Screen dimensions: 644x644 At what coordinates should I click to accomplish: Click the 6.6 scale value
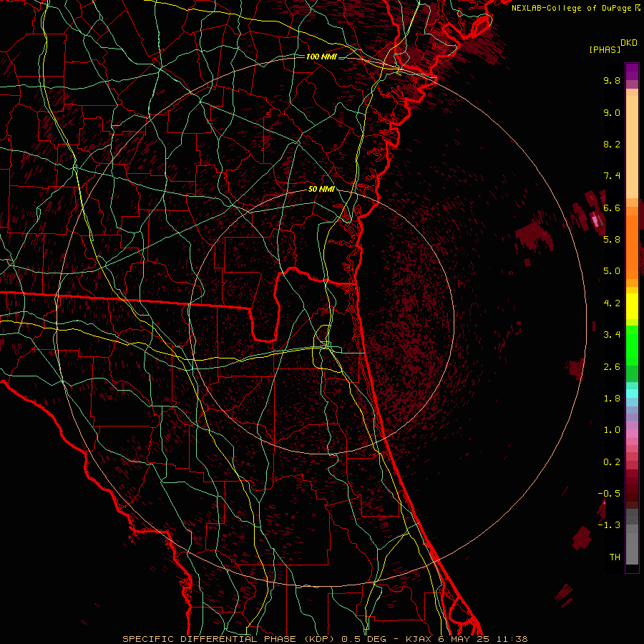pos(612,208)
